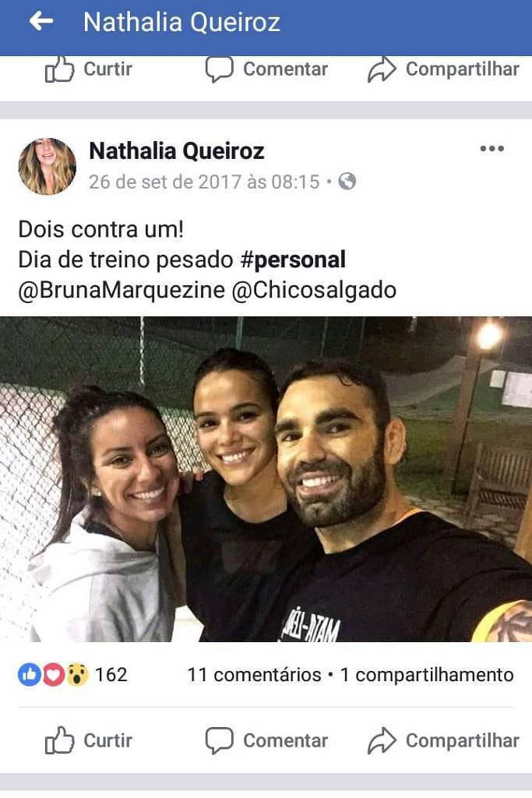This screenshot has width=532, height=798.
Task: Tap the top Comentar speech bubble icon
Action: coord(219,69)
